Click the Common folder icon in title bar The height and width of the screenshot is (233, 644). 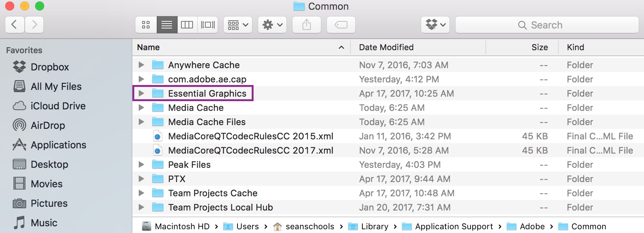click(299, 6)
